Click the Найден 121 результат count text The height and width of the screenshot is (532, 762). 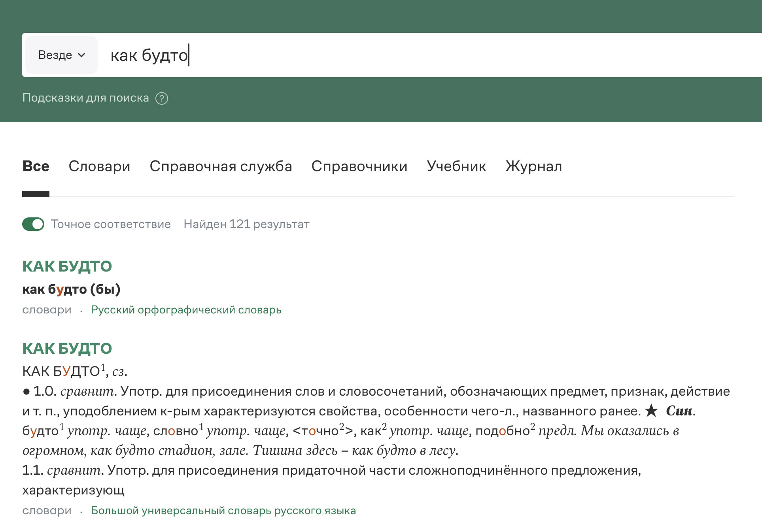point(246,224)
